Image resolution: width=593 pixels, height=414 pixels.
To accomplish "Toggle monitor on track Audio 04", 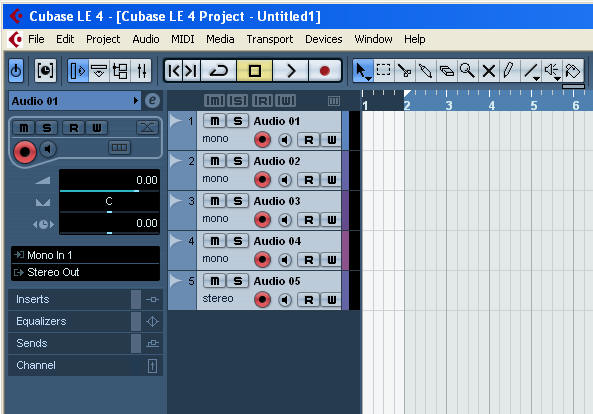I will point(284,260).
